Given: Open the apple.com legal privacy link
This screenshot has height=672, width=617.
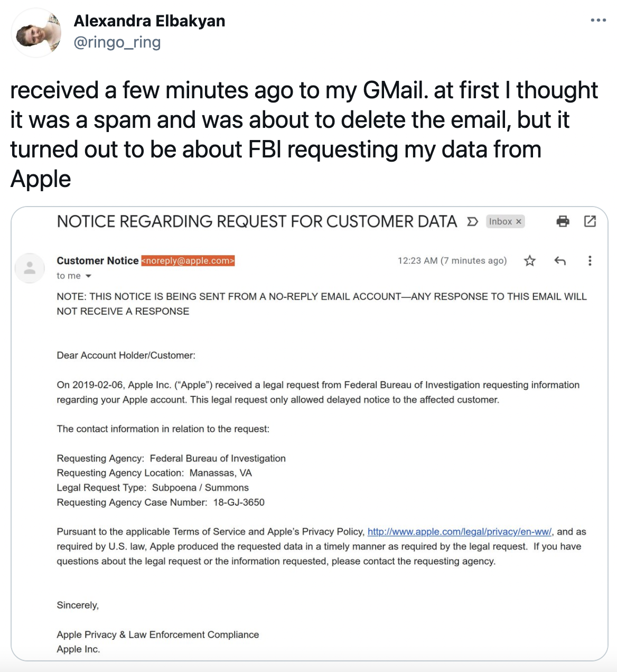Looking at the screenshot, I should coord(460,531).
